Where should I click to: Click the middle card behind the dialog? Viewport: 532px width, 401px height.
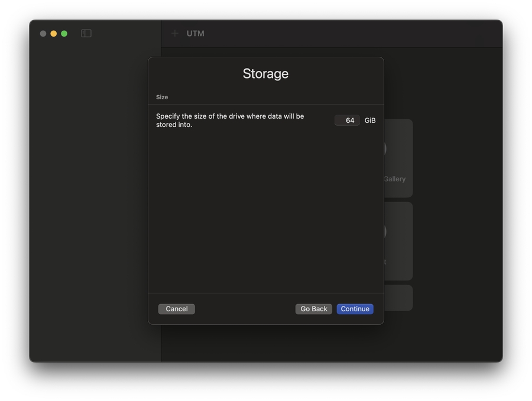(398, 241)
